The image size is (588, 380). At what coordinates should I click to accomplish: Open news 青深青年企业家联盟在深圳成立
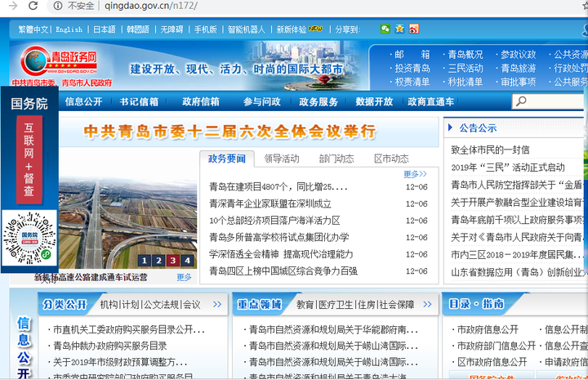(270, 203)
